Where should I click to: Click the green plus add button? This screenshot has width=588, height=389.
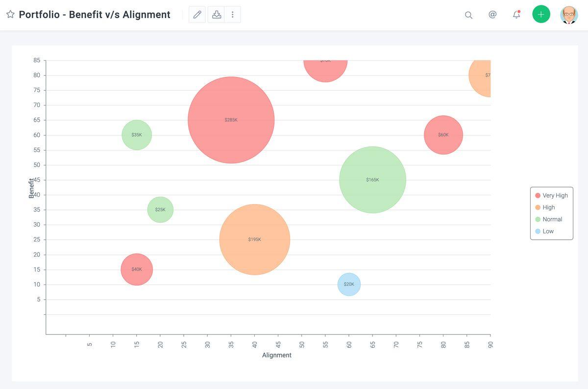pyautogui.click(x=541, y=14)
